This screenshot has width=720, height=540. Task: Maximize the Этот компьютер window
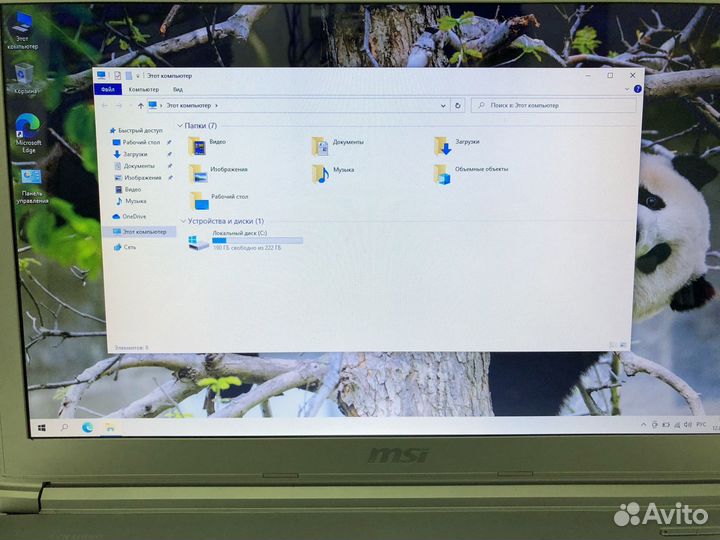point(610,75)
